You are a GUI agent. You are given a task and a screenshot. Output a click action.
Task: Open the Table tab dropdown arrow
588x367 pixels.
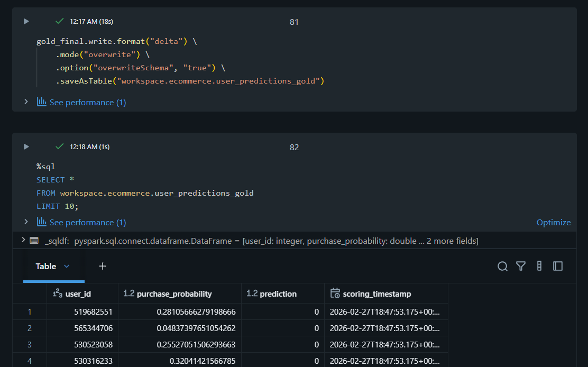(x=67, y=266)
